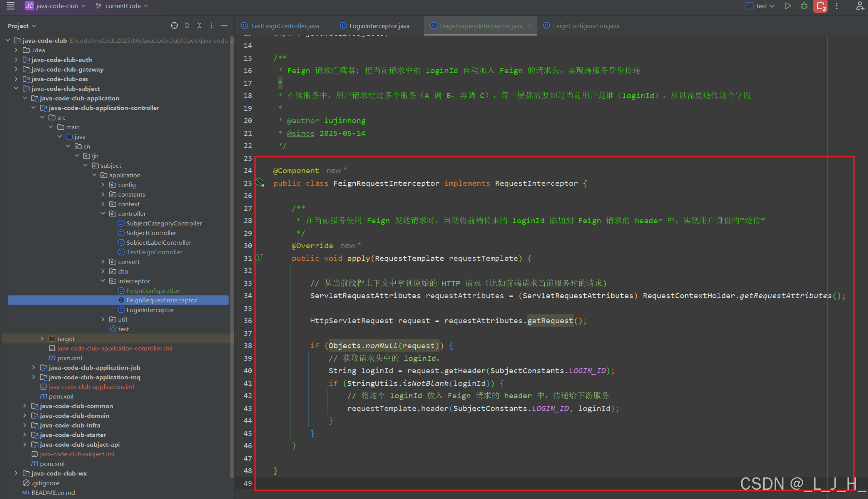This screenshot has width=868, height=499.
Task: Expand the java-code-club-auth module
Action: click(x=16, y=60)
